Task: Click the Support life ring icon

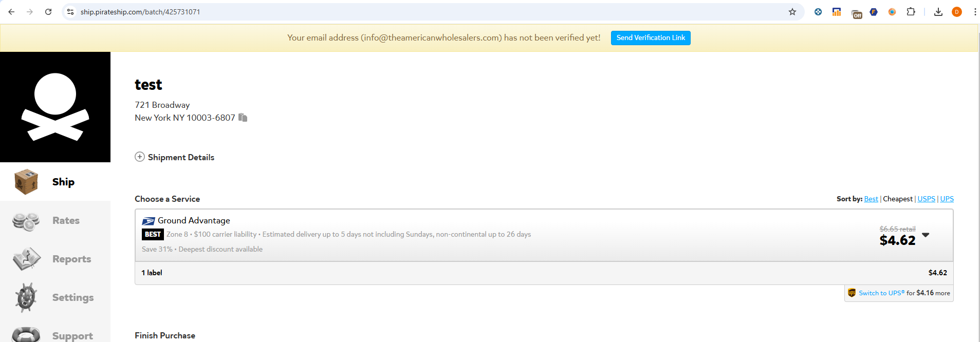Action: coord(26,335)
